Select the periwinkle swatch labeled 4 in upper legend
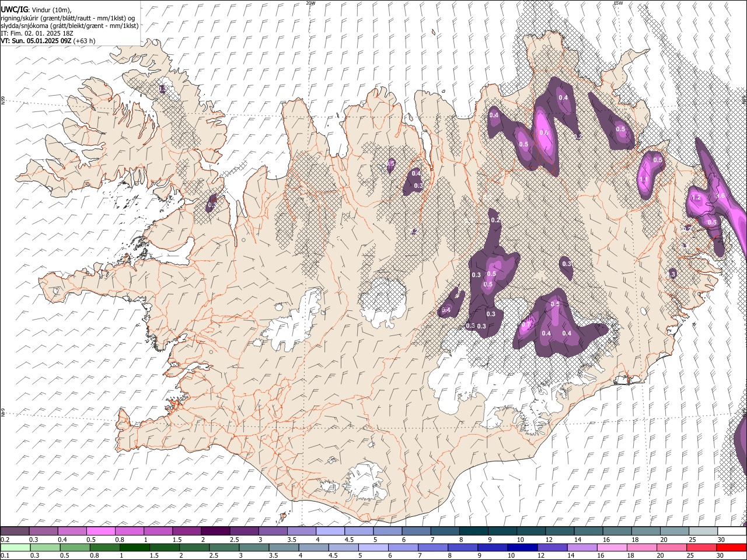Image resolution: width=747 pixels, height=560 pixels. click(x=330, y=531)
